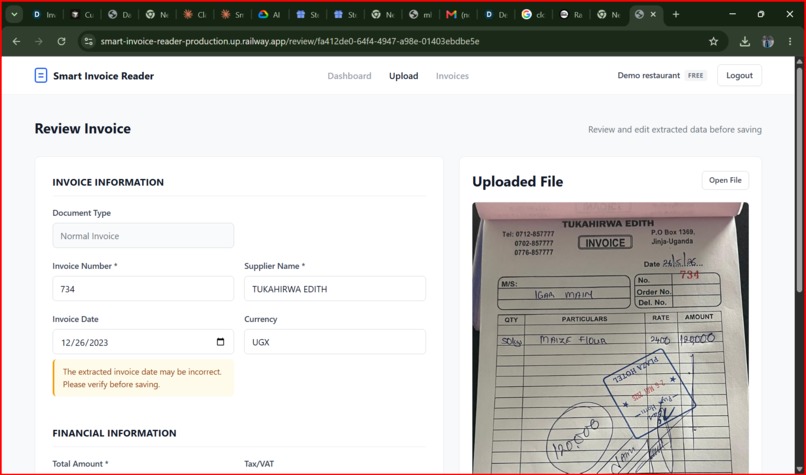The height and width of the screenshot is (475, 806).
Task: Open a new browser tab with plus icon
Action: (x=676, y=14)
